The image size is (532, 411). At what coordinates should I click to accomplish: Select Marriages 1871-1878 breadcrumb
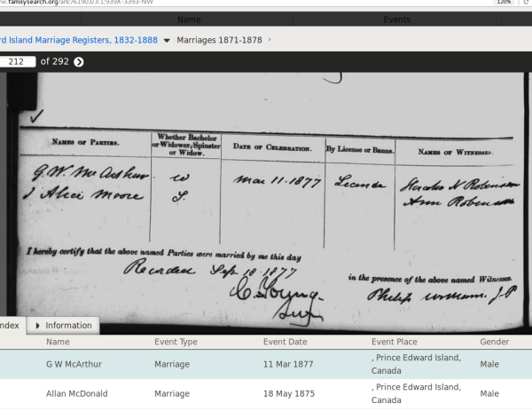[220, 40]
